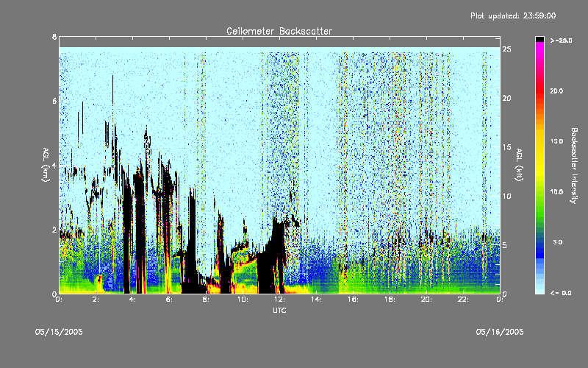
Task: Click the '15.0' color bar label
Action: pos(556,141)
